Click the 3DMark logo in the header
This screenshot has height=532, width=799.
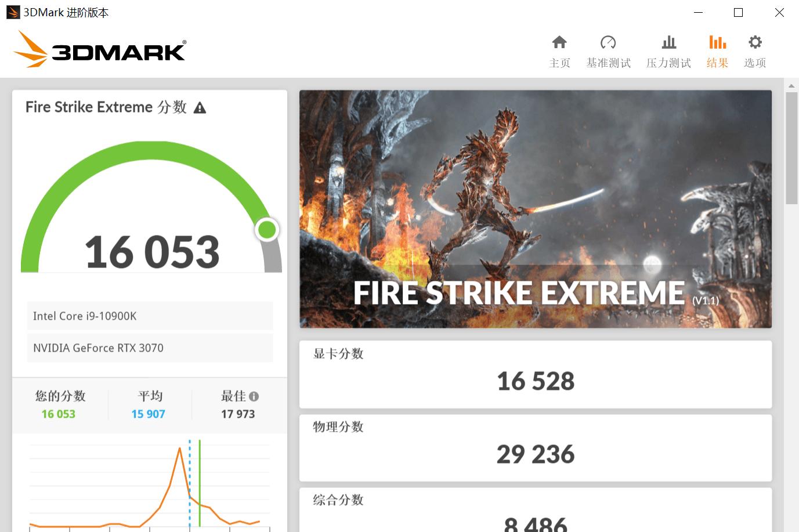(100, 49)
